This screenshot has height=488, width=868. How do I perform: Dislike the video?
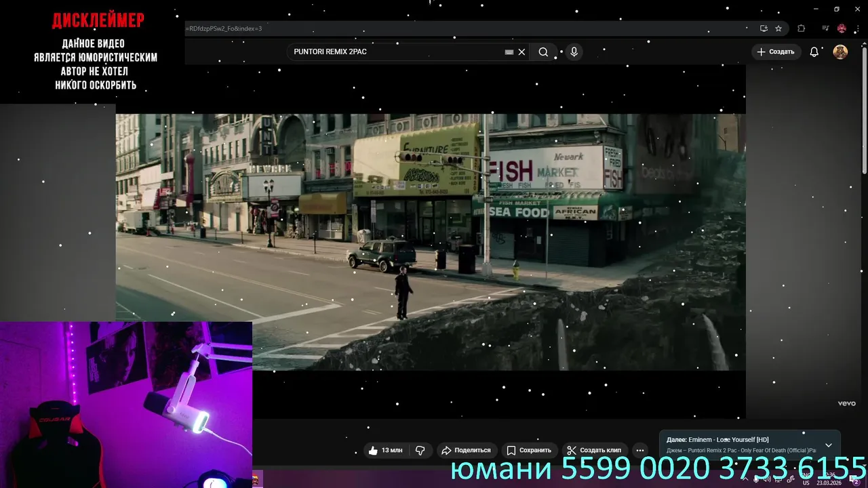[x=420, y=450]
